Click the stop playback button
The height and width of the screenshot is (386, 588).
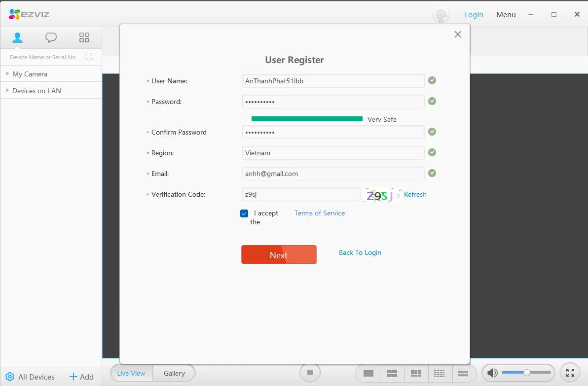pyautogui.click(x=310, y=373)
